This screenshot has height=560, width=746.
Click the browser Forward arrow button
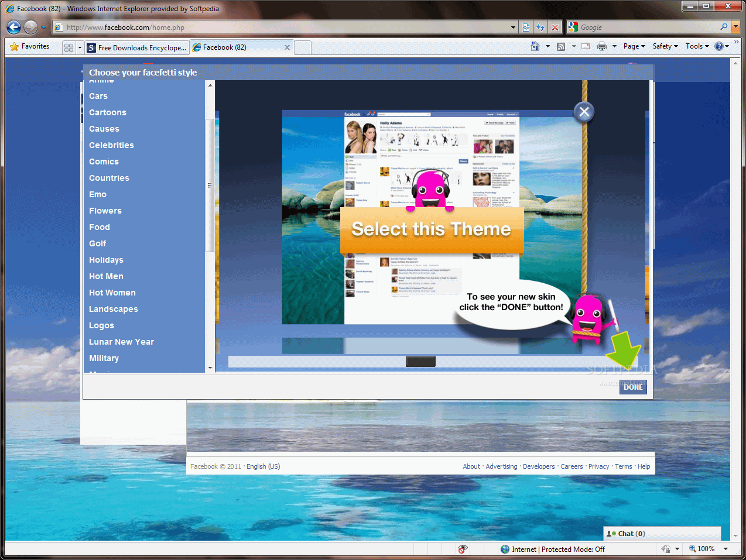point(30,27)
